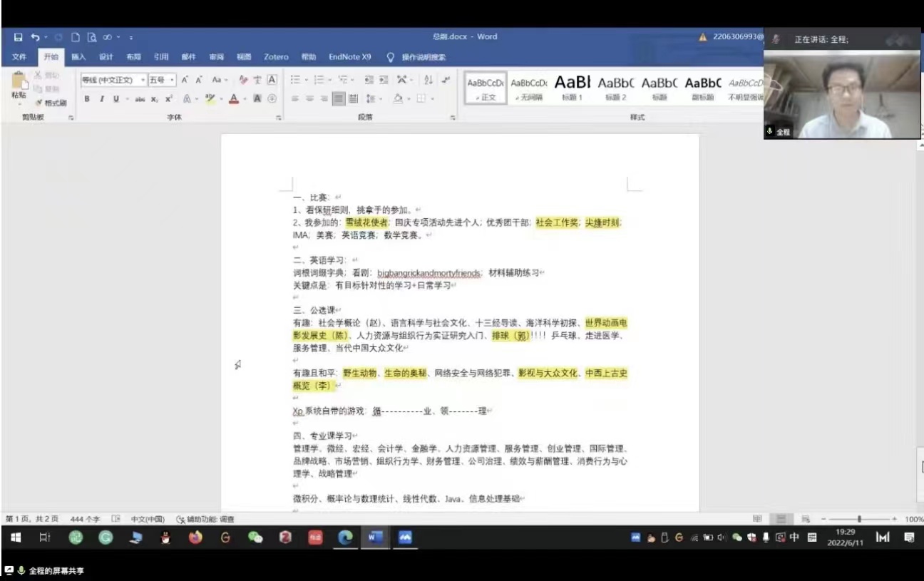Click the Paste (粘贴) clipboard icon
Screen dimensions: 924x581
[x=19, y=86]
